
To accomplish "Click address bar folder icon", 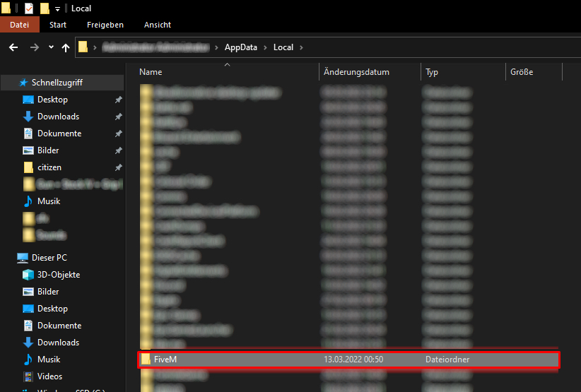I will pyautogui.click(x=83, y=47).
